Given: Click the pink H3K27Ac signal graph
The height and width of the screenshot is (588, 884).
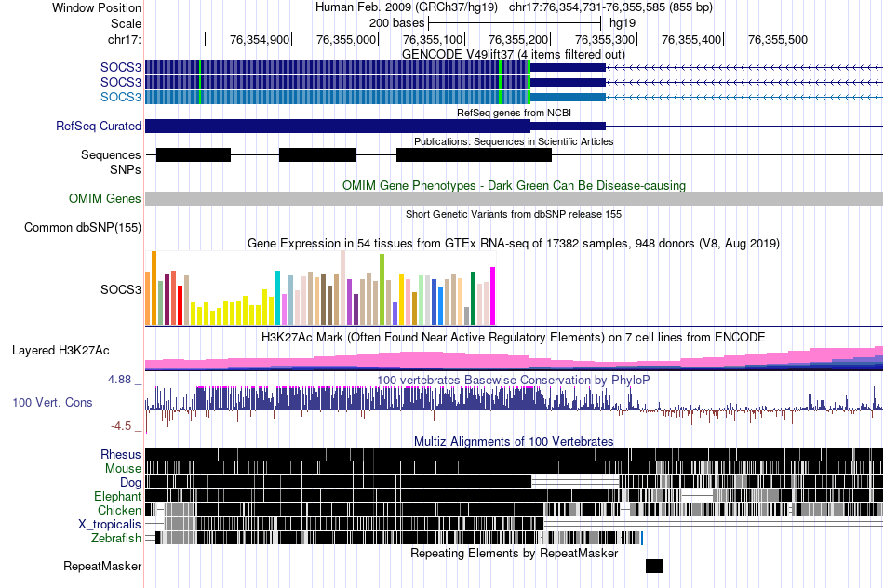Looking at the screenshot, I should pos(515,358).
